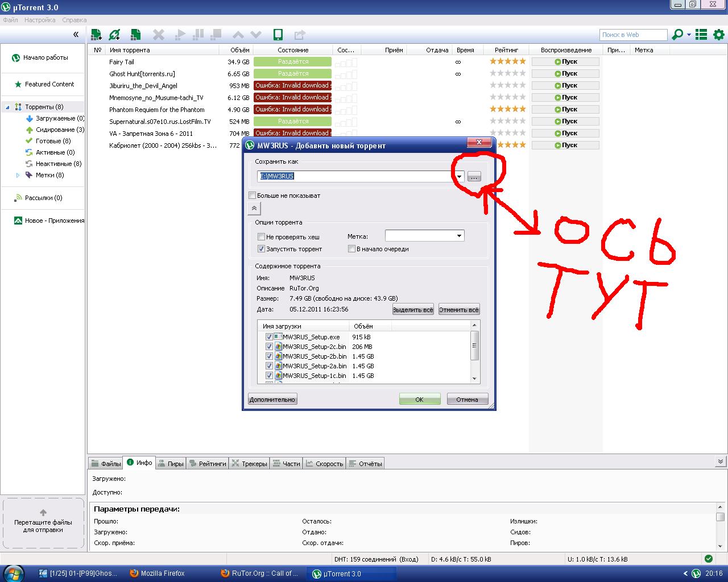Collapse the sidebar with the double chevron
Screen dimensions: 728x582
coord(76,35)
